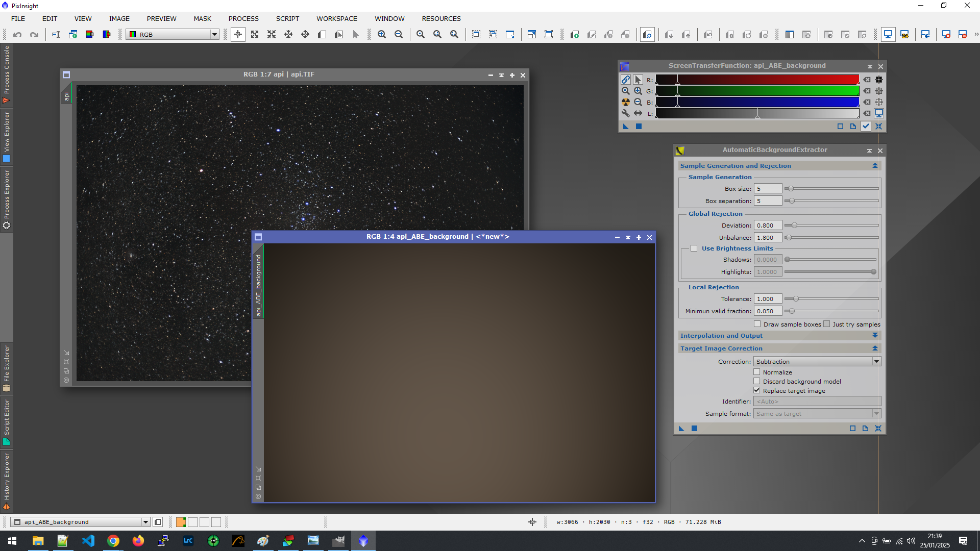Open the Correction Subtraction dropdown

click(x=817, y=361)
